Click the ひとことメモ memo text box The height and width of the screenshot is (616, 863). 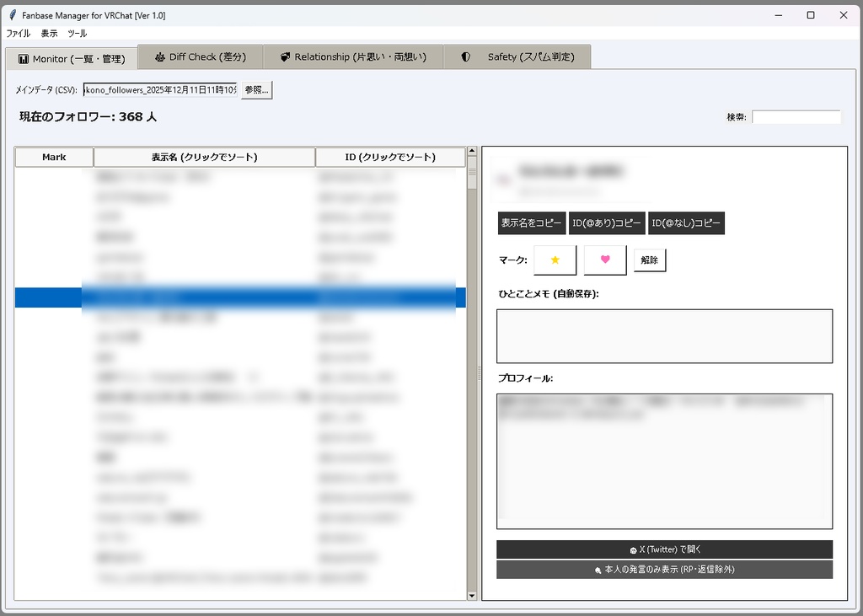click(664, 335)
